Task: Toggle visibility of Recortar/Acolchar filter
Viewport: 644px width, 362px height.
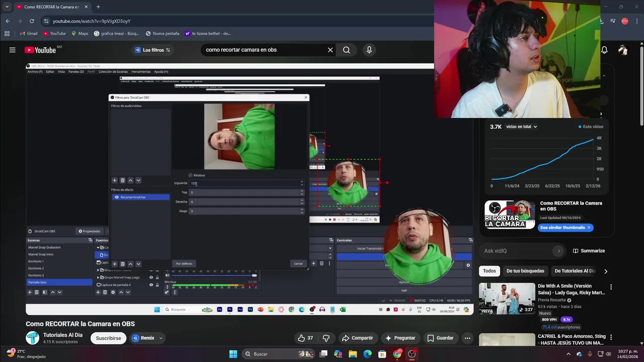Action: click(117, 197)
